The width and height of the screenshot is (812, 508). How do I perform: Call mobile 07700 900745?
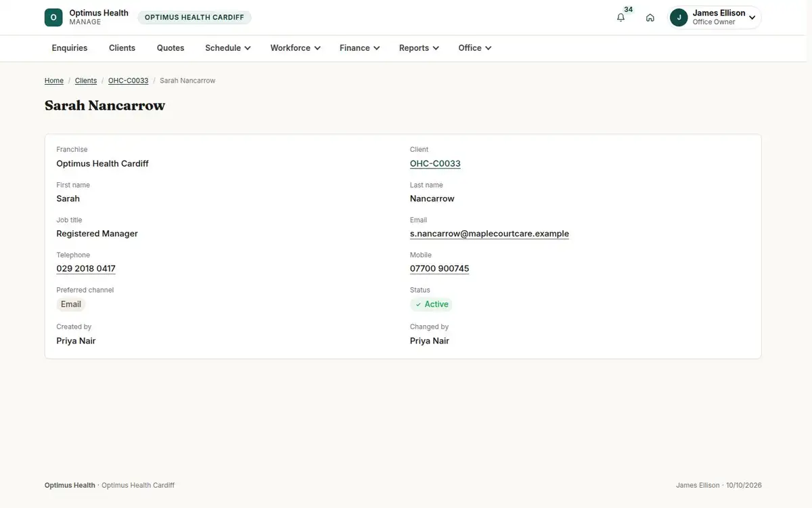pos(439,269)
